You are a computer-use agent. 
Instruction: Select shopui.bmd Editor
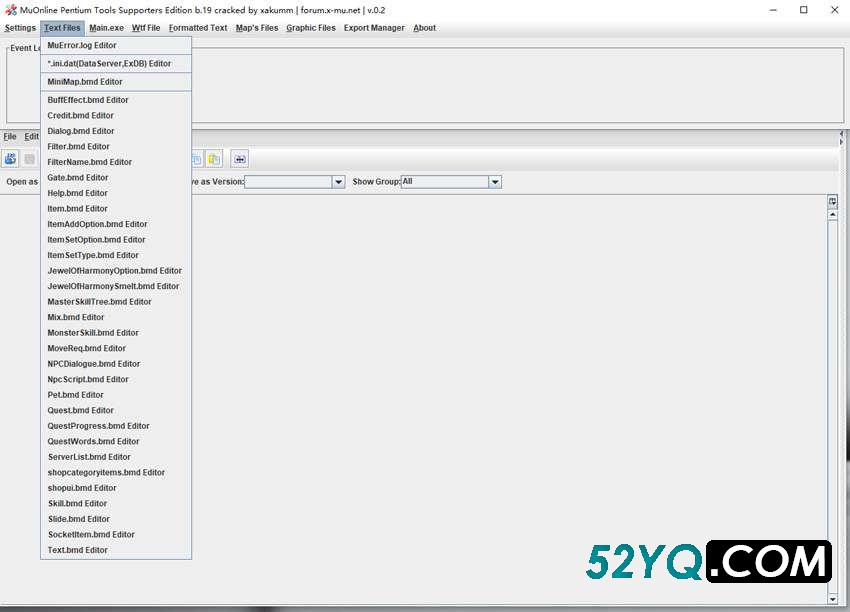tap(116, 488)
